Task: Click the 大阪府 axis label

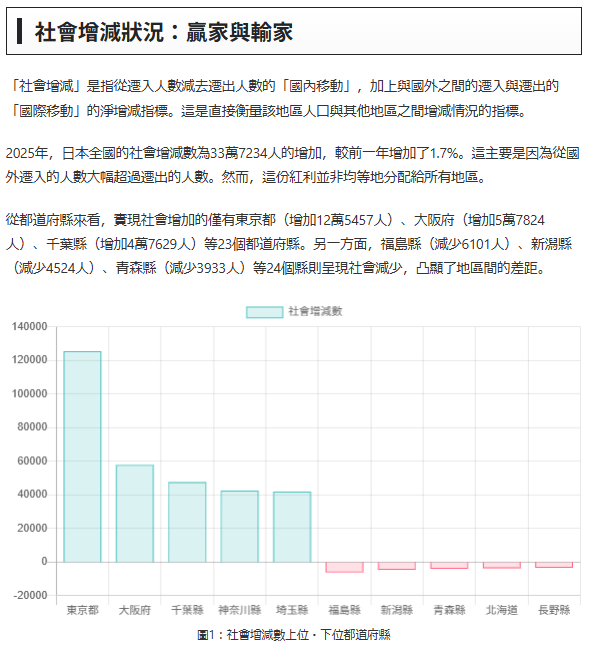Action: tap(135, 610)
